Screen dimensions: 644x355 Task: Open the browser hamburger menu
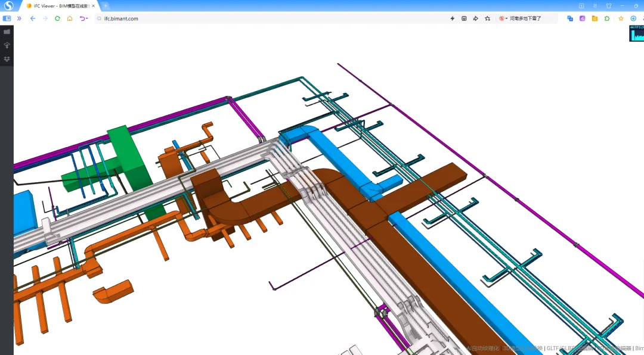[x=595, y=6]
